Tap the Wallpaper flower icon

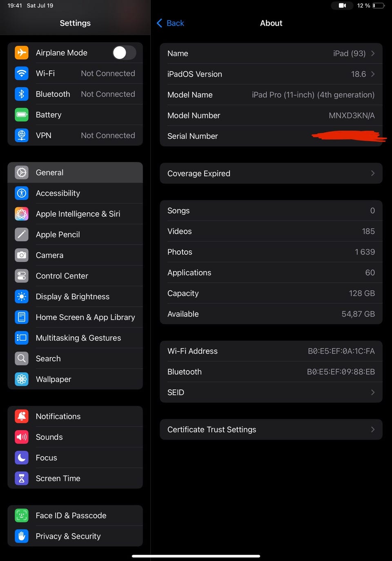22,379
